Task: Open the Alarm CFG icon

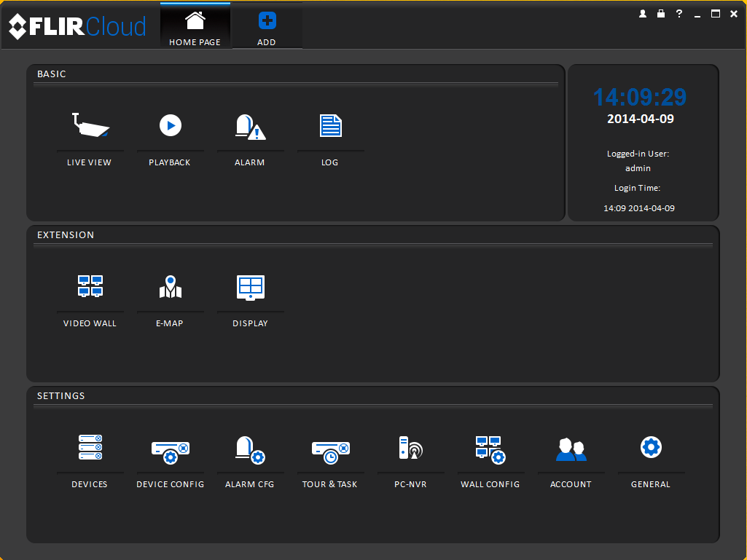Action: click(250, 449)
